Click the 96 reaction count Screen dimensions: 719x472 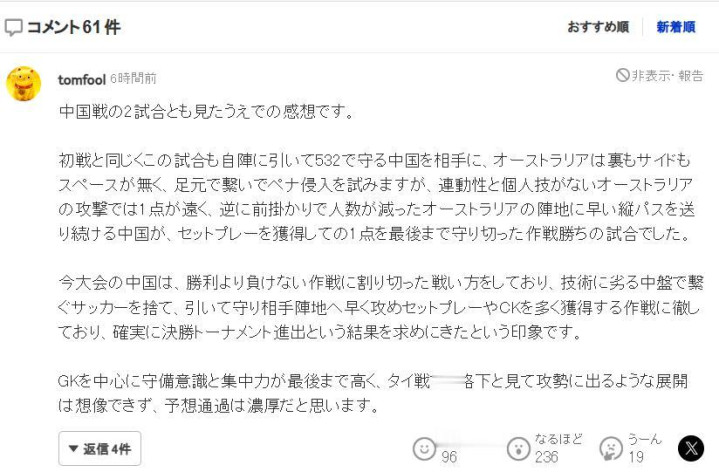tap(449, 457)
